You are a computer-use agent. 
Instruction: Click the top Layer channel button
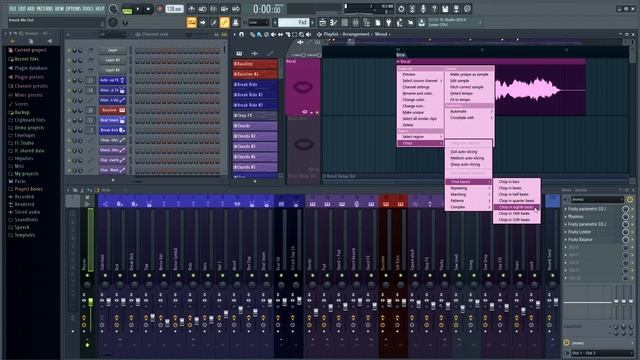pos(113,50)
